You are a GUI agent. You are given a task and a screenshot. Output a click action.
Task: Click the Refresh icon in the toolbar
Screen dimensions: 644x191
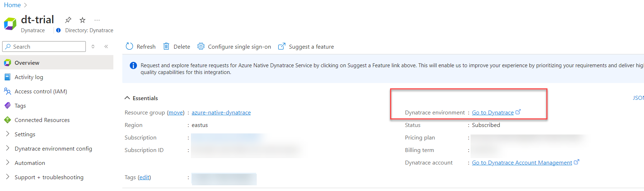pos(129,46)
